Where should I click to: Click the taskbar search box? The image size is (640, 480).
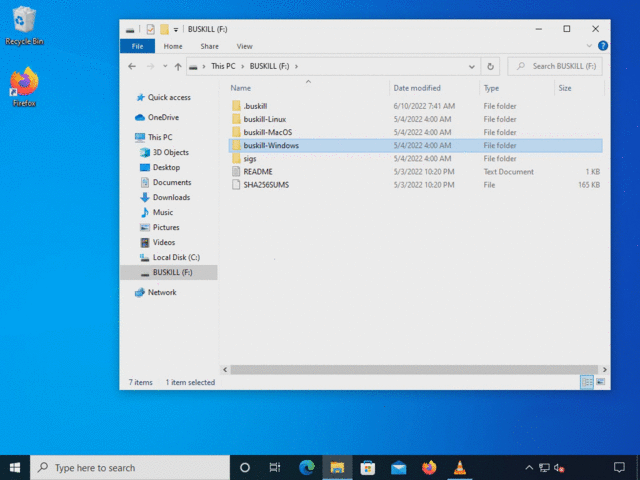tap(130, 467)
